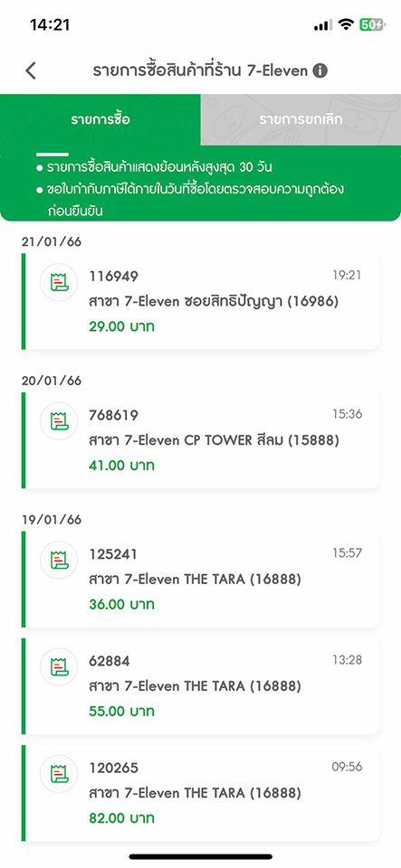Screen dimensions: 401x868
Task: Go back using the left chevron arrow
Action: (x=31, y=71)
